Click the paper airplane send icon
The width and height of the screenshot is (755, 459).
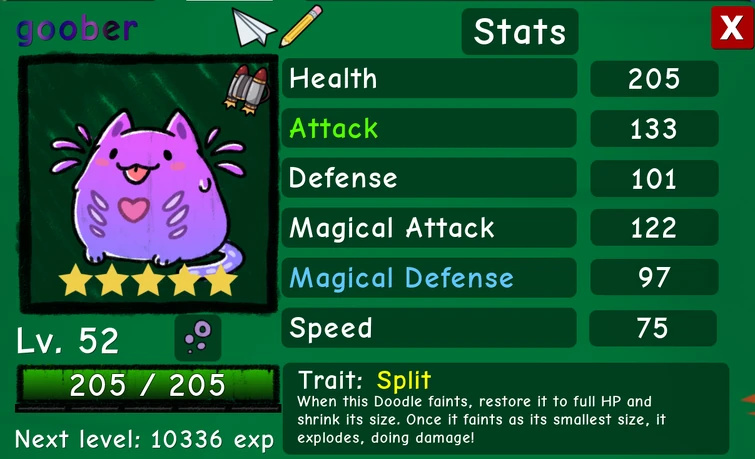(254, 27)
